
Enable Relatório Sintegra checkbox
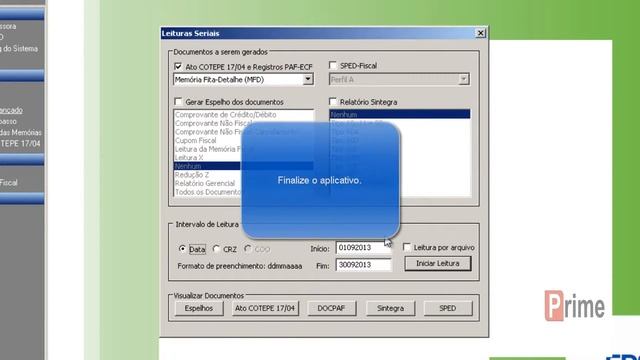click(x=333, y=101)
